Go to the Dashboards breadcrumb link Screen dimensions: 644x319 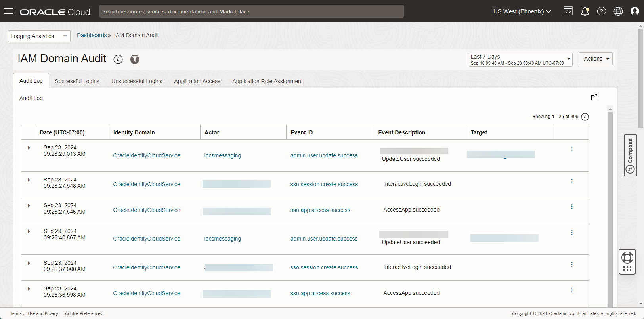92,35
